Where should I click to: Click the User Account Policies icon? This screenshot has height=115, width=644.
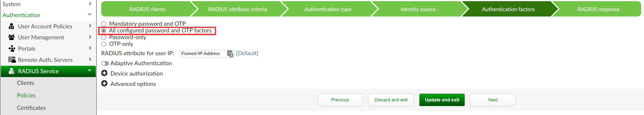(x=11, y=26)
